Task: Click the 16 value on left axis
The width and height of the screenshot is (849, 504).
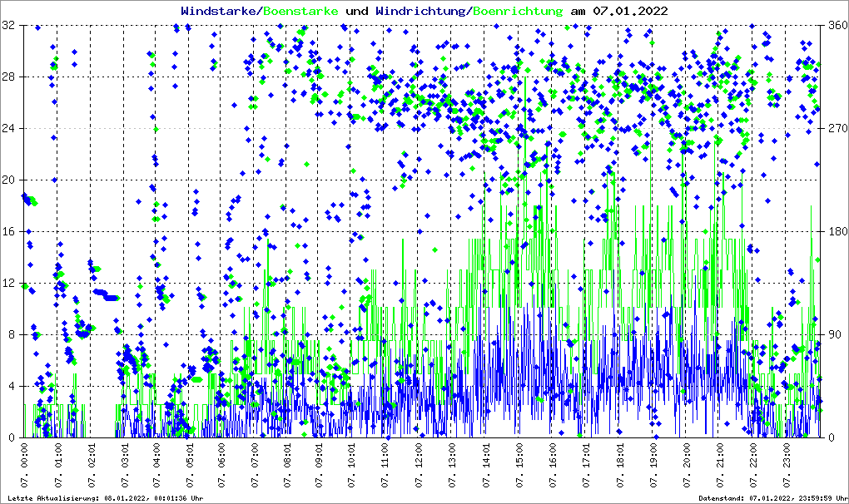Action: point(11,232)
